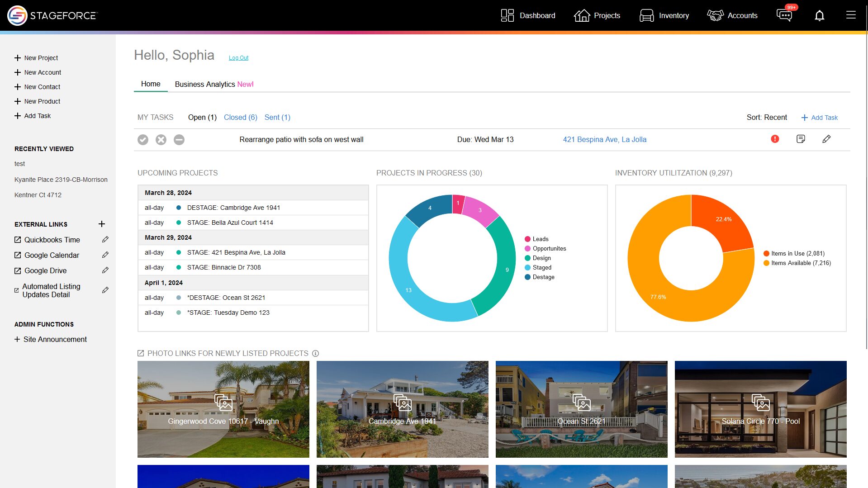The image size is (868, 488).
Task: Add a new external link with plus icon
Action: pos(102,224)
